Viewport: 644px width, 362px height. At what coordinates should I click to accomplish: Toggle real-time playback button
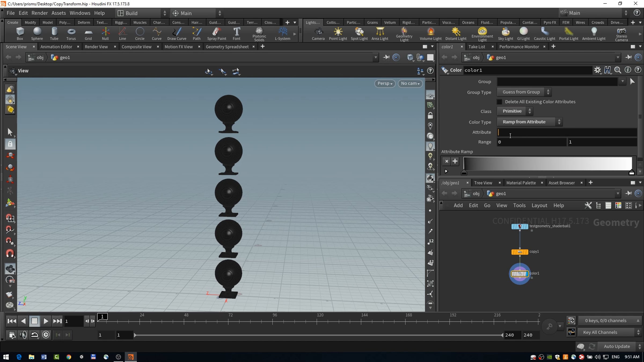coord(46,335)
